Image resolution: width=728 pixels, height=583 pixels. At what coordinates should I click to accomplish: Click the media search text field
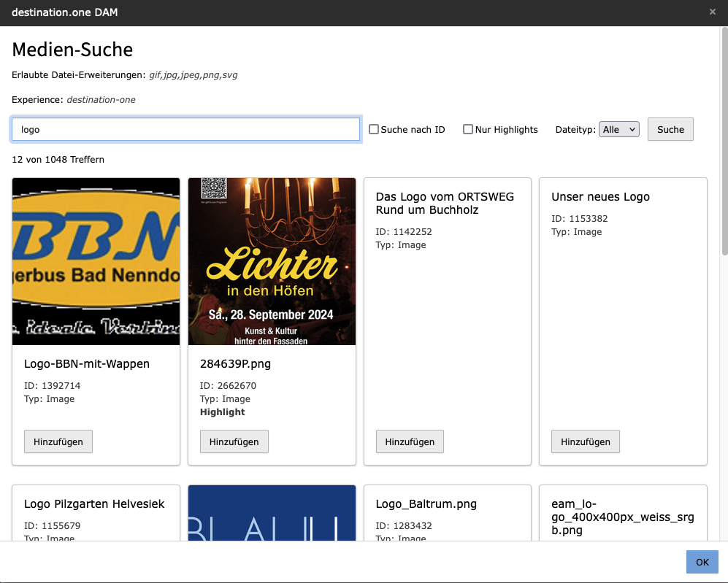pos(185,129)
